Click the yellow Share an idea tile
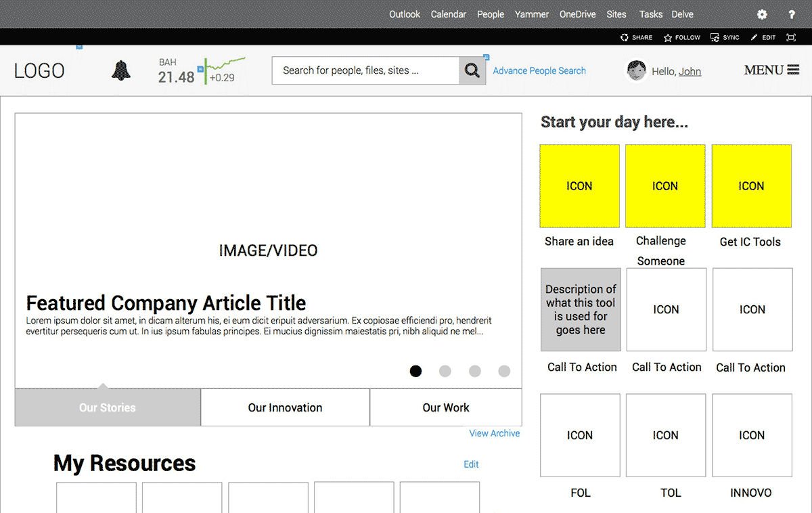The width and height of the screenshot is (812, 513). [579, 186]
